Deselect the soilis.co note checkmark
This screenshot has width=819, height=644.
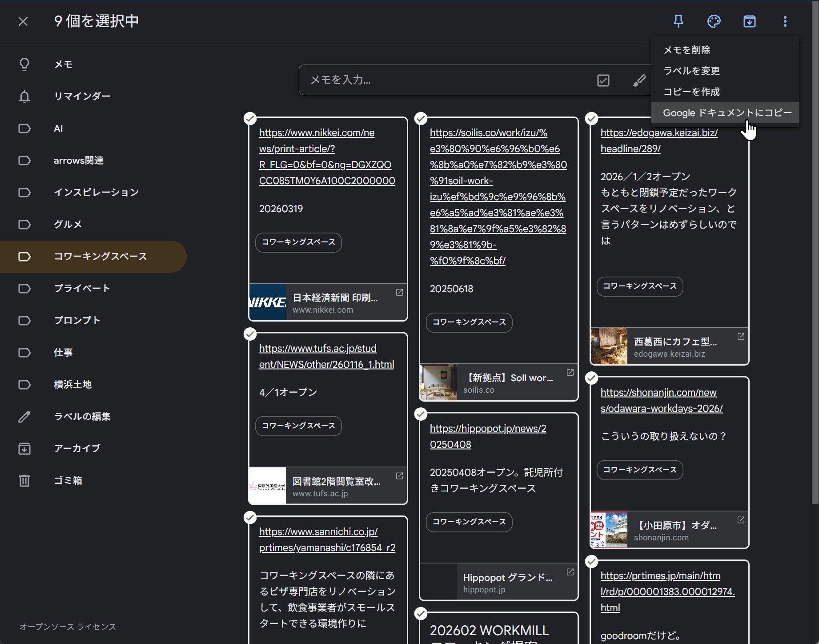pyautogui.click(x=421, y=119)
